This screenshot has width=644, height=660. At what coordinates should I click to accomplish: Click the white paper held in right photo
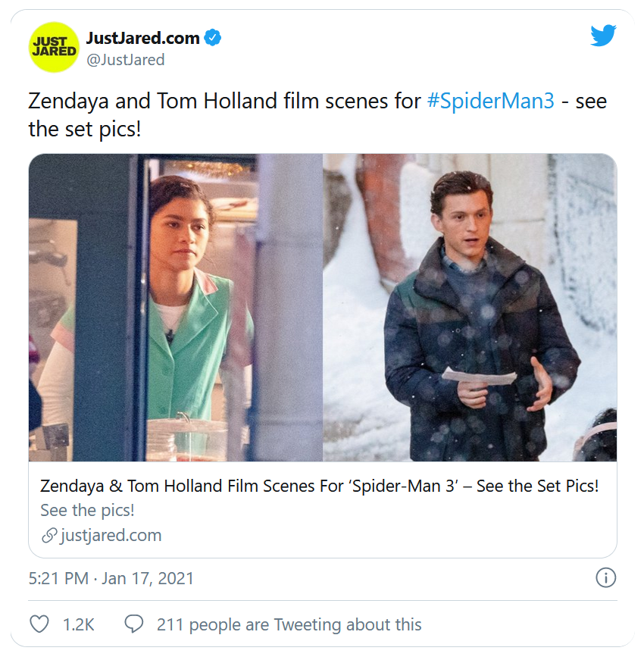[x=477, y=375]
